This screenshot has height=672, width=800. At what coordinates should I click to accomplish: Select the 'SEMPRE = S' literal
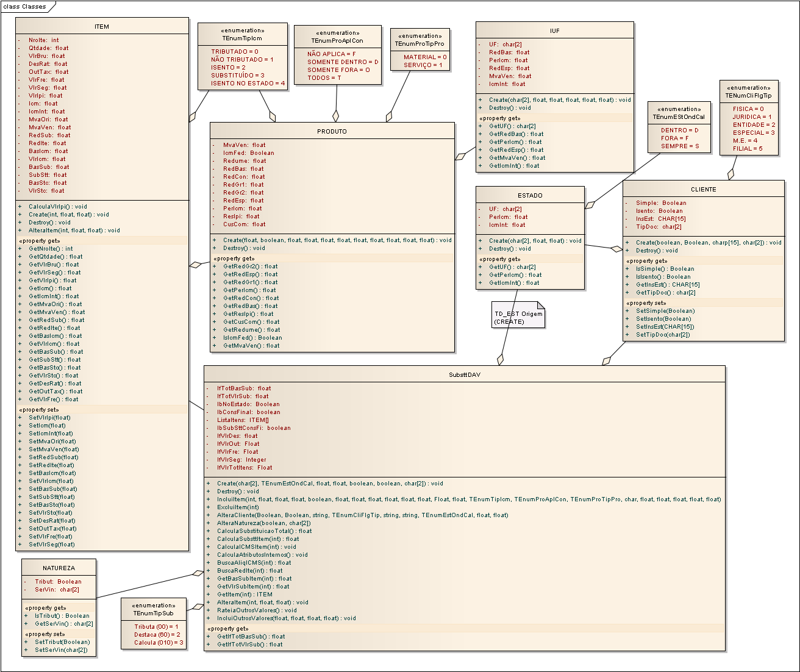(680, 146)
